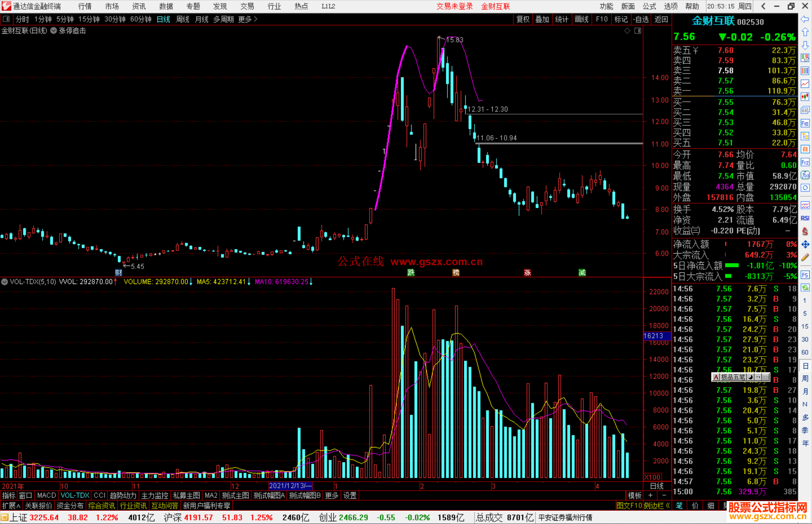This screenshot has height=524, width=812.
Task: Open the 涨停追击 indicator selector circle
Action: click(x=54, y=31)
